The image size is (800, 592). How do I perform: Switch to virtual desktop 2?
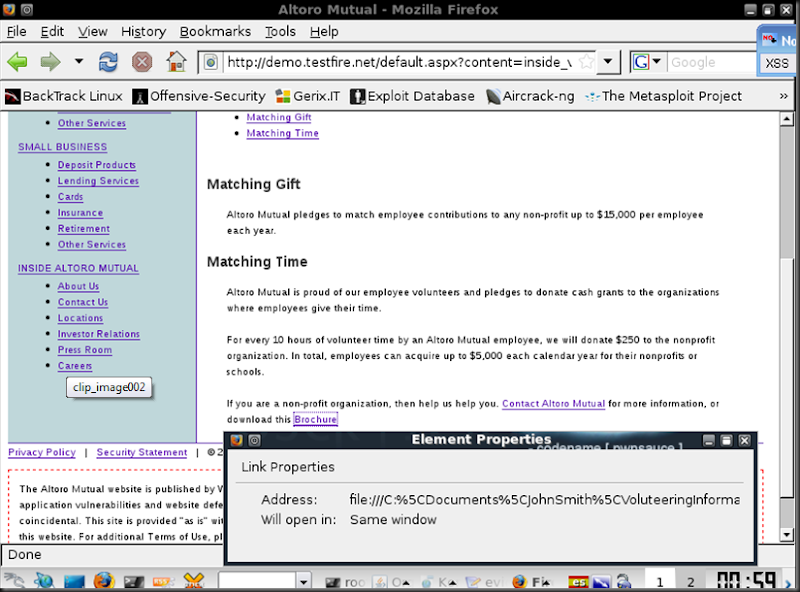pos(690,582)
